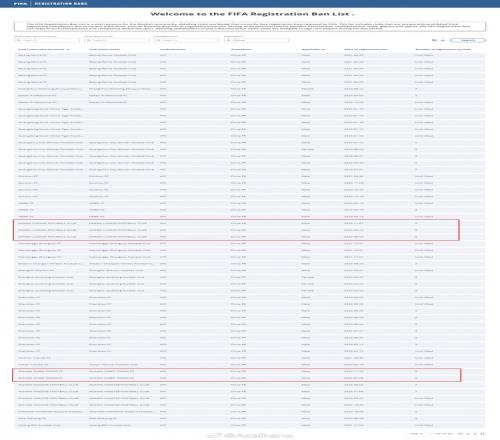Click the search icon in the second filter field

89,40
